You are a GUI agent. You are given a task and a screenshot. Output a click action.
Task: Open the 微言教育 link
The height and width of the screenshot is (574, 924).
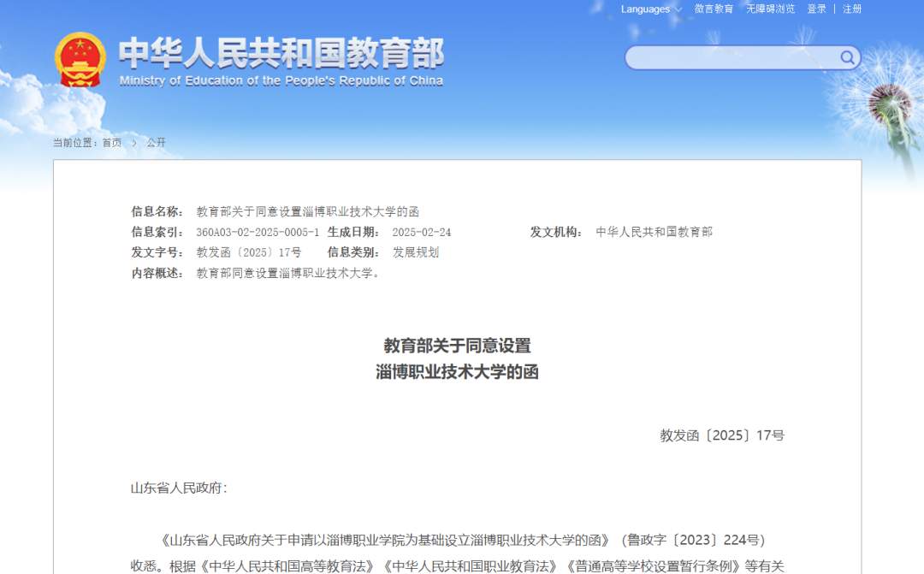point(713,9)
